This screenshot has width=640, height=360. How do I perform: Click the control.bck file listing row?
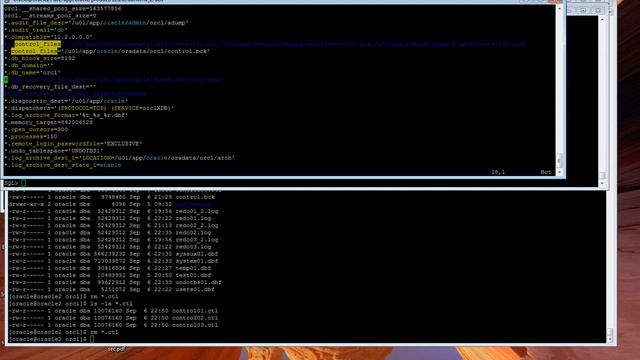click(x=112, y=197)
